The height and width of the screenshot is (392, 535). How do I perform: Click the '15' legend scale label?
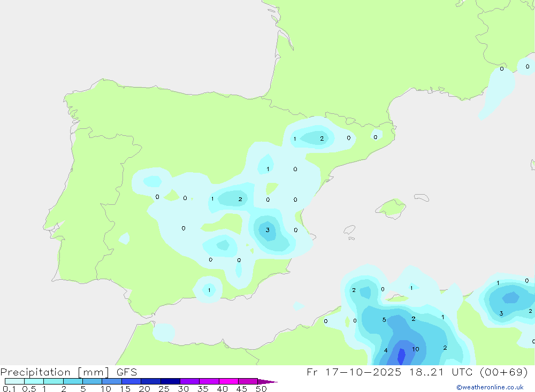[x=125, y=389]
